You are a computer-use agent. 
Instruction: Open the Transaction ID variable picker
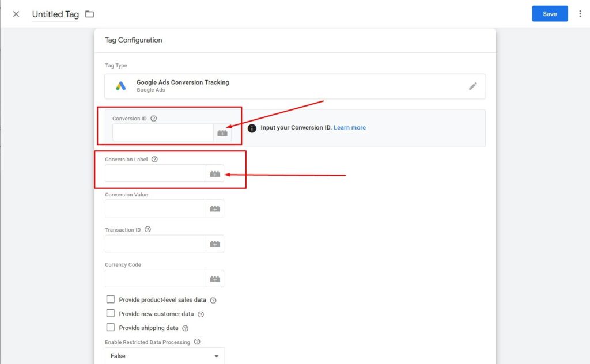click(x=215, y=244)
